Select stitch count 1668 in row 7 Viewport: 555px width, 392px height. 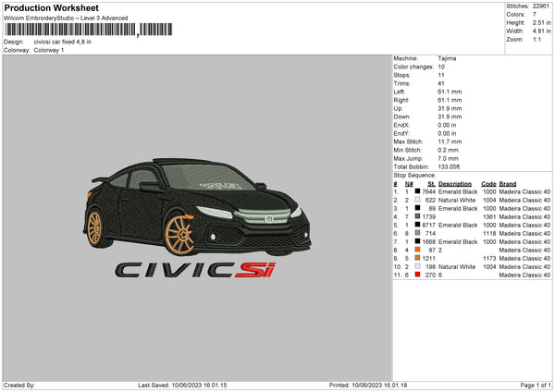(x=428, y=241)
